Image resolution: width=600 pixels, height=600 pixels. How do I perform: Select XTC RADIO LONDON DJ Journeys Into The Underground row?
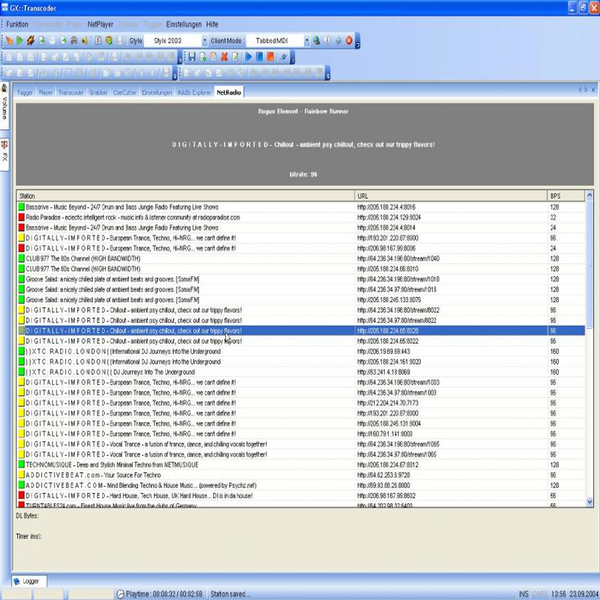pos(301,372)
